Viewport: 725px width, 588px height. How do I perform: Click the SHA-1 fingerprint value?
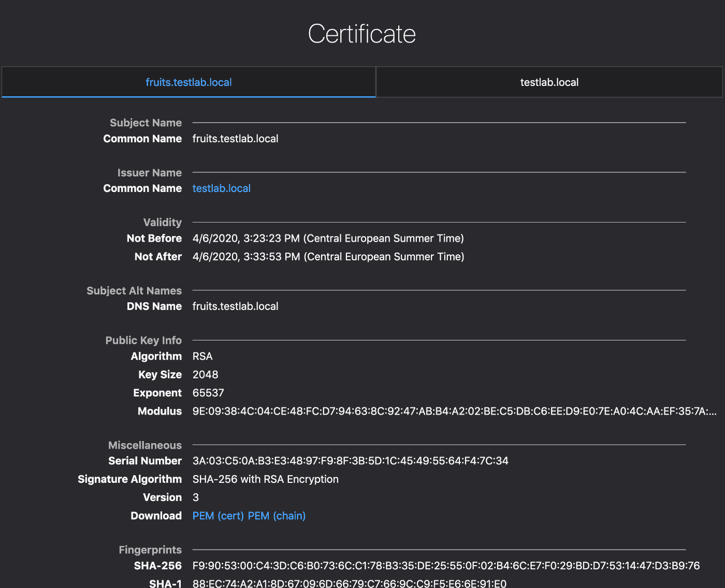point(349,583)
